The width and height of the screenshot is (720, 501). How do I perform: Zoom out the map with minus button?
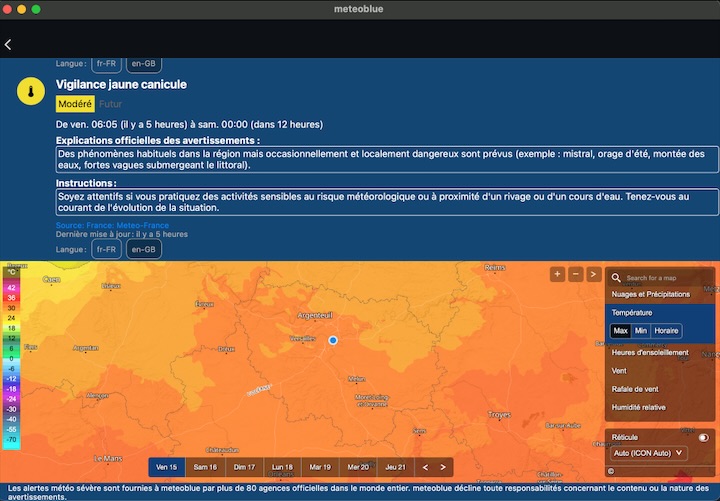[x=575, y=274]
